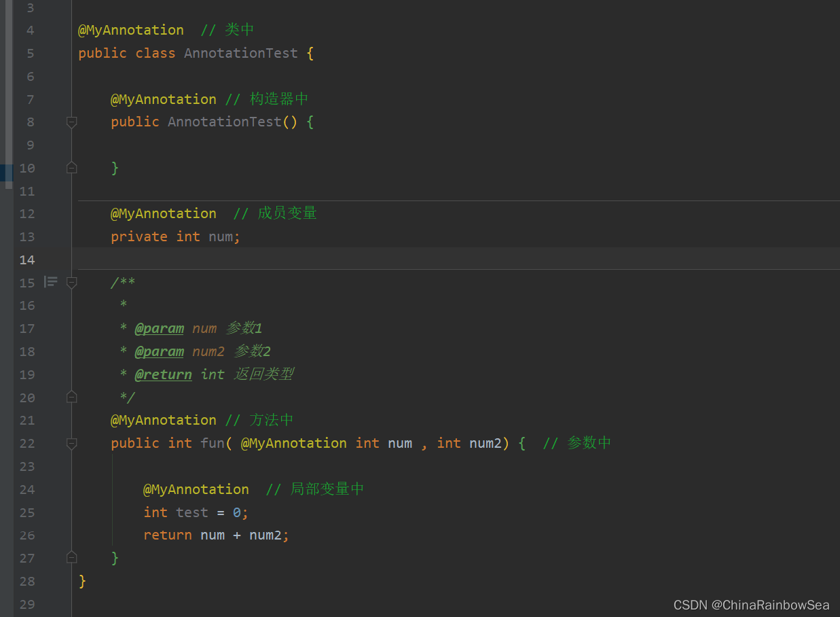Click the blank current line 14
Screen dimensions: 840x617
pos(456,260)
